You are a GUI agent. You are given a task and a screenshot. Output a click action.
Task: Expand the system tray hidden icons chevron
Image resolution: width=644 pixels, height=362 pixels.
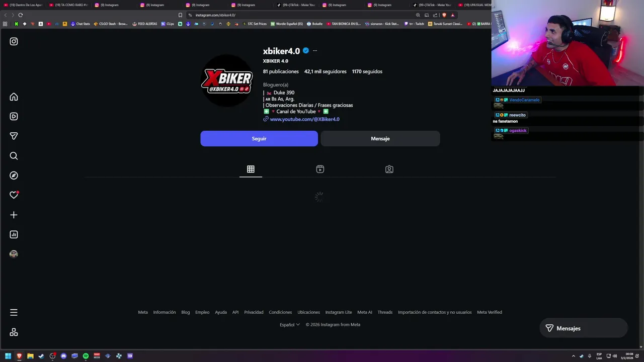click(573, 356)
